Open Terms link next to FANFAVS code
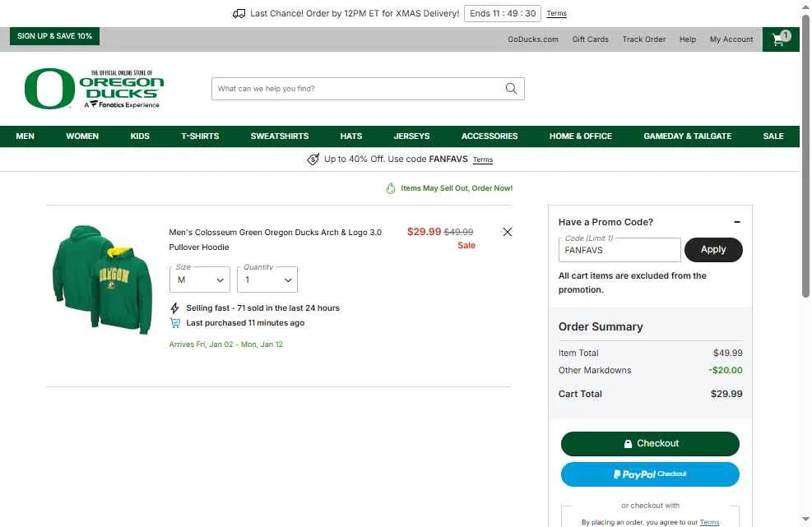 pos(483,159)
